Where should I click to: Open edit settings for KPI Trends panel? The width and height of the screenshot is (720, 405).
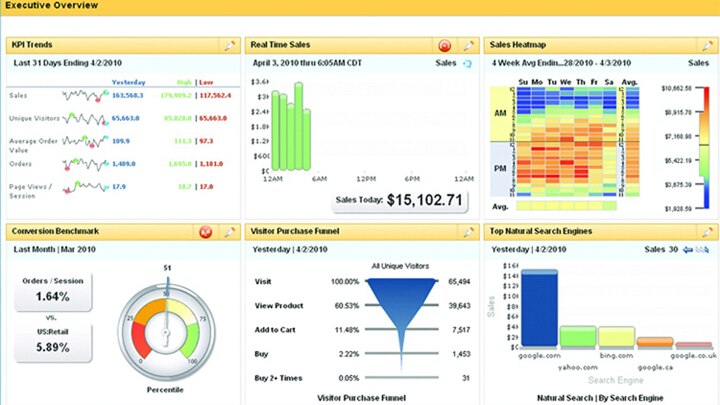click(229, 45)
